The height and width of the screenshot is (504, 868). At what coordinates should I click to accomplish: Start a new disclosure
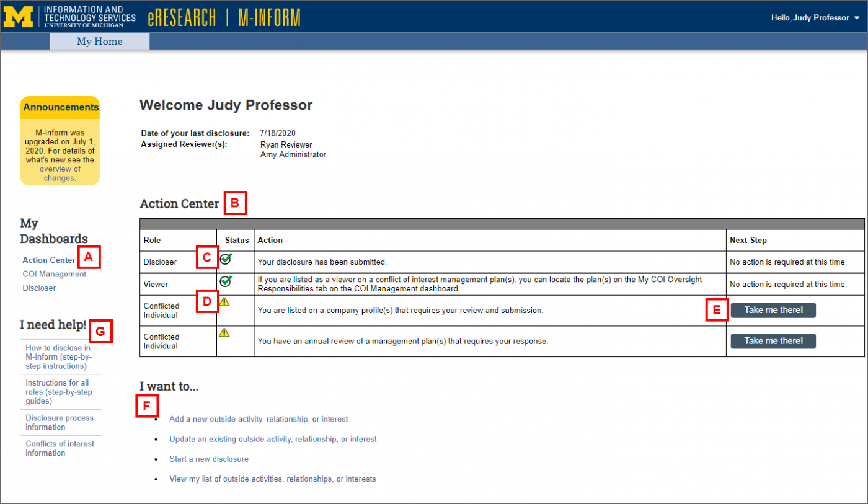click(209, 459)
